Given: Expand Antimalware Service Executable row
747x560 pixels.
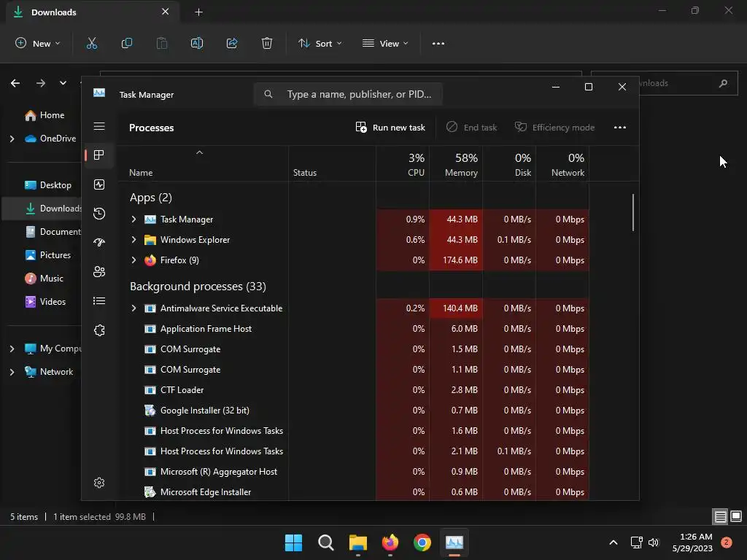Looking at the screenshot, I should click(x=134, y=308).
